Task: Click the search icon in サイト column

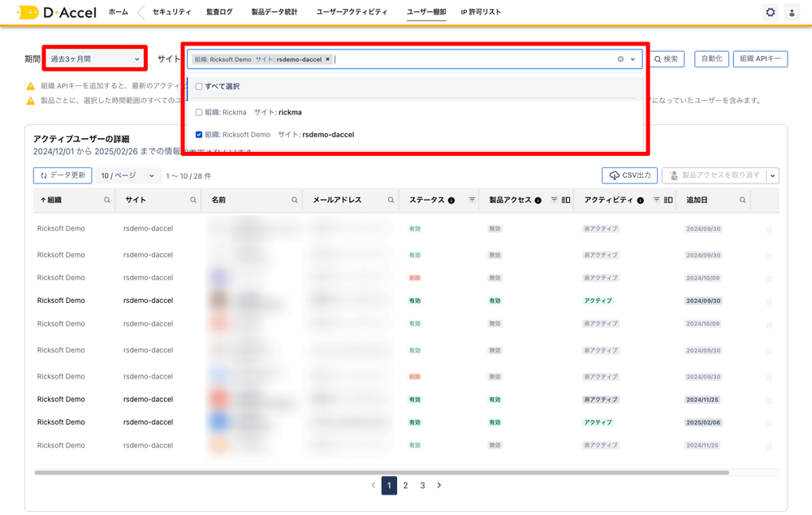Action: coord(193,200)
